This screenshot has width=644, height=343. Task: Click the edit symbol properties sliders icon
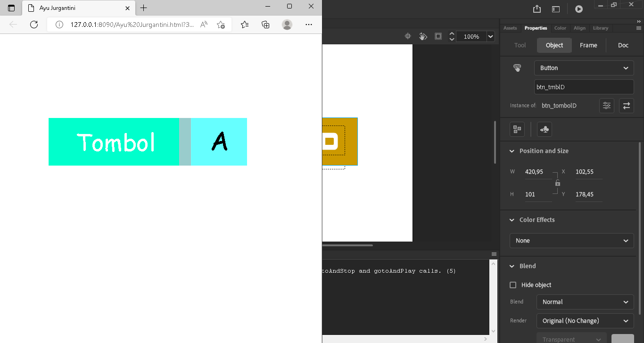coord(607,106)
